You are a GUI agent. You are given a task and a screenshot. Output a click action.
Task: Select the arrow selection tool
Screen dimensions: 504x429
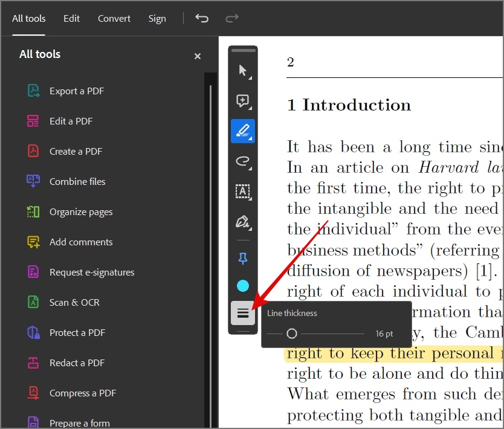[x=243, y=70]
